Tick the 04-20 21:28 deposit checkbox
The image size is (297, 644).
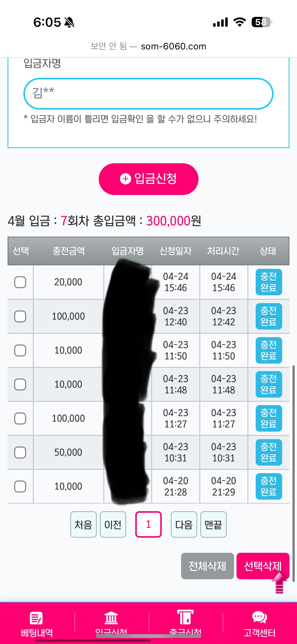coord(20,487)
